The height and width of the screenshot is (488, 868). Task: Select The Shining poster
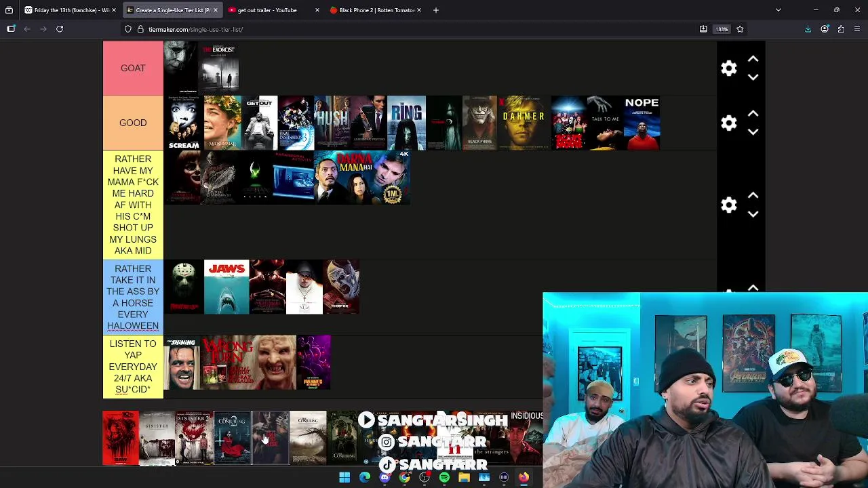click(182, 363)
